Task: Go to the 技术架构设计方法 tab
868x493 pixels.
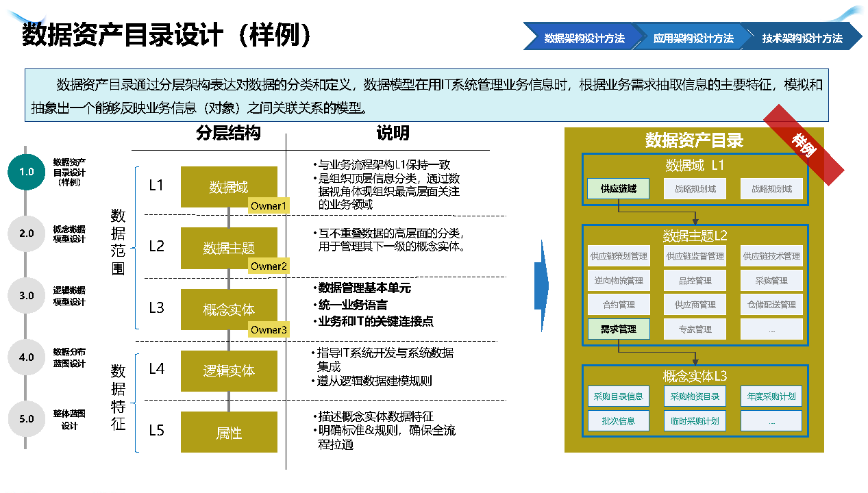Action: pyautogui.click(x=802, y=38)
